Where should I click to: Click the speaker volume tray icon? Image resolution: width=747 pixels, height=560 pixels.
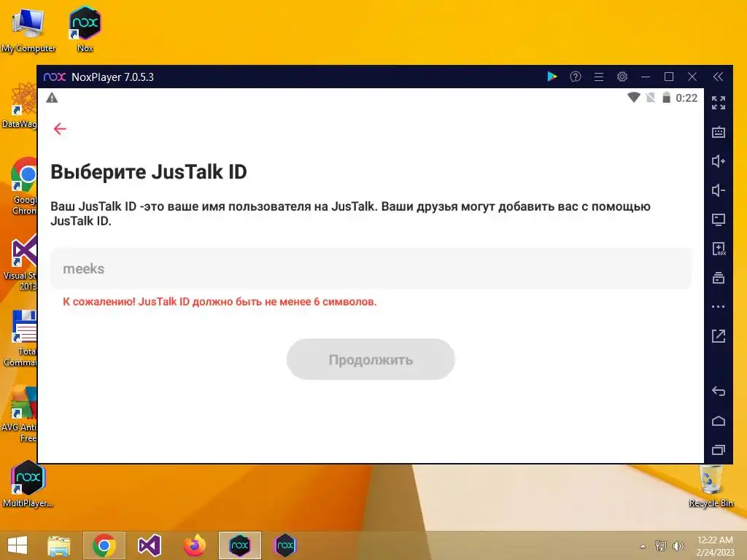point(678,545)
